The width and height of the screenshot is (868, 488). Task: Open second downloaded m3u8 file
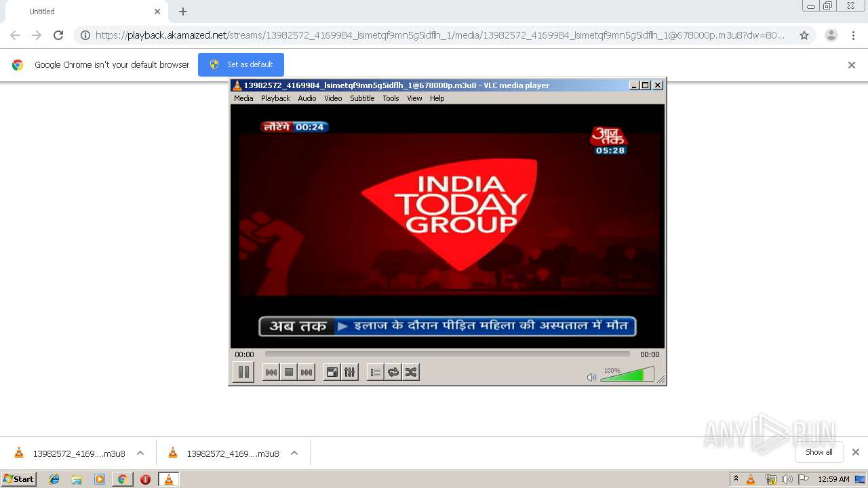pos(224,453)
